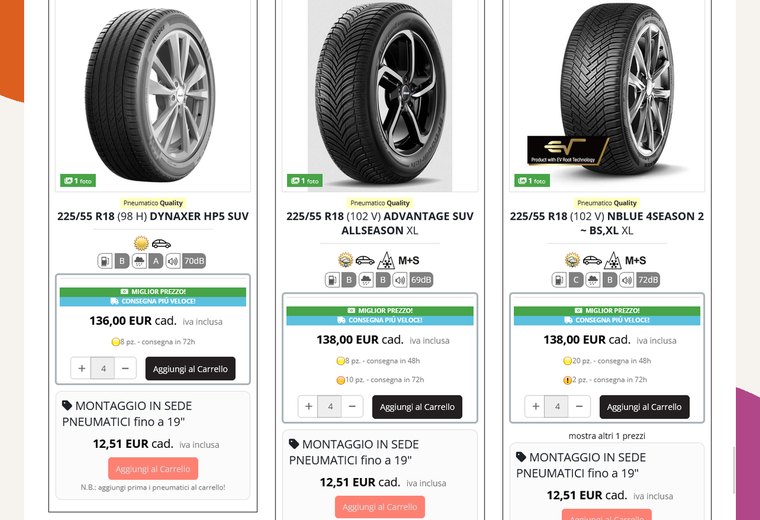Open the NBLUE 4SEASON 2 tire image
Viewport: 760px width, 520px height.
click(607, 95)
